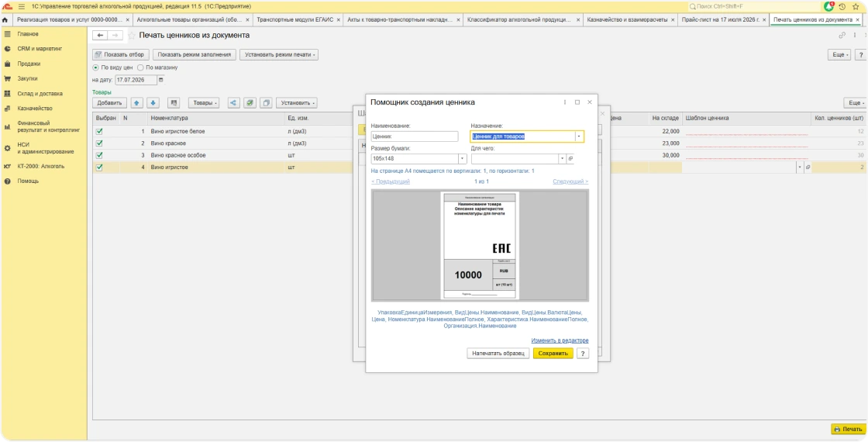Open the Еще menu above the table
Viewport: 868px width, 442px height.
855,103
